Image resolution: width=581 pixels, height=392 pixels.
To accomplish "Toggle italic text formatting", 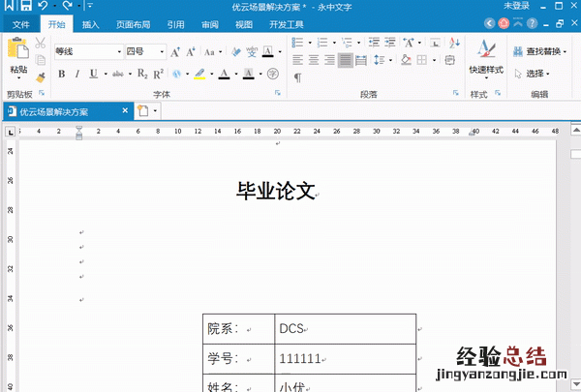I will click(77, 74).
